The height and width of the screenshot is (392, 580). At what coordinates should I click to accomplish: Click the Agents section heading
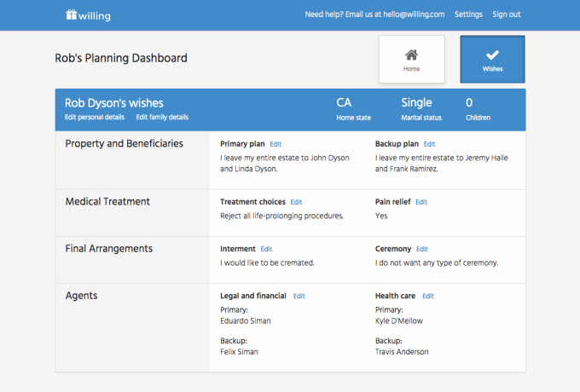click(81, 296)
